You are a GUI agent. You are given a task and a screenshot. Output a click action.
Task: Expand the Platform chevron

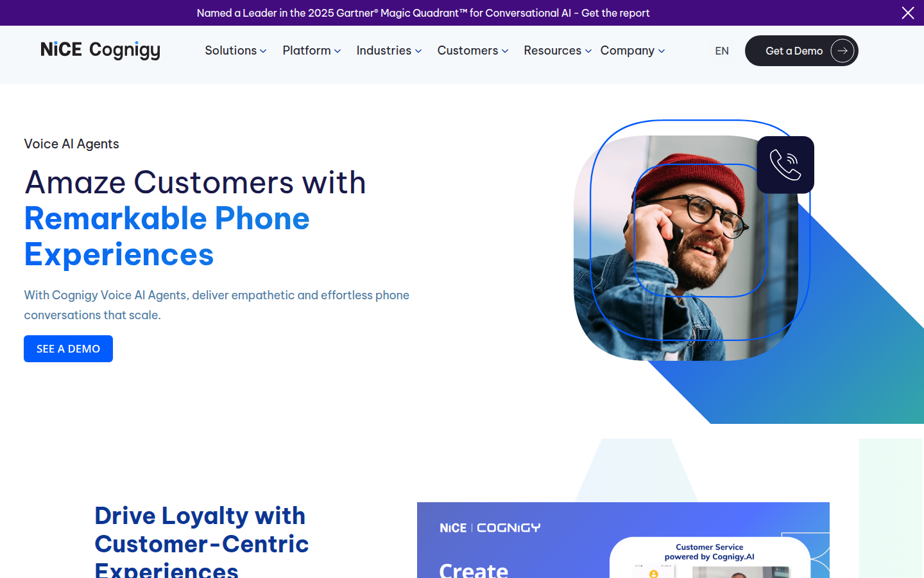pyautogui.click(x=338, y=51)
